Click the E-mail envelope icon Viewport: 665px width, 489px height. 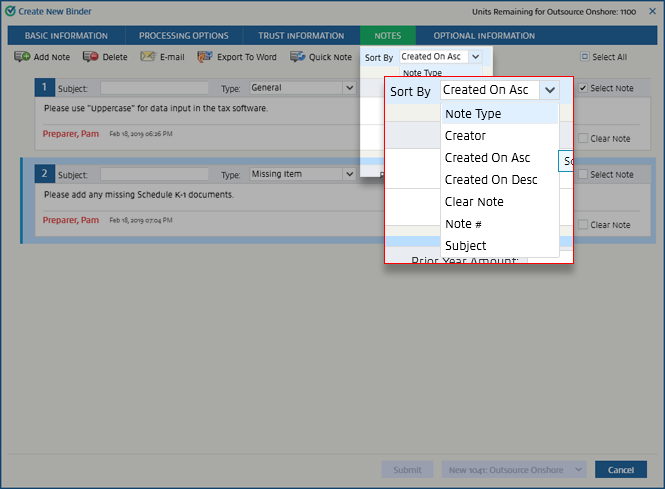[x=148, y=57]
